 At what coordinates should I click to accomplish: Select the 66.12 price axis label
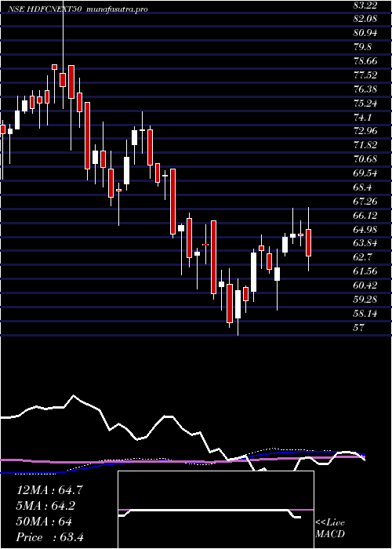pos(365,215)
